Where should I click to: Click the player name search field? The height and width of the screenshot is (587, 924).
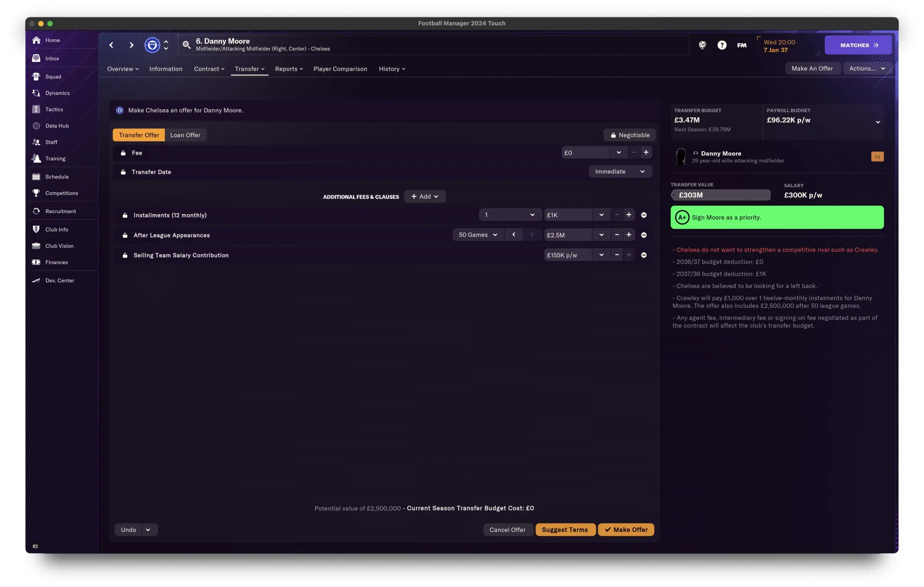[434, 45]
